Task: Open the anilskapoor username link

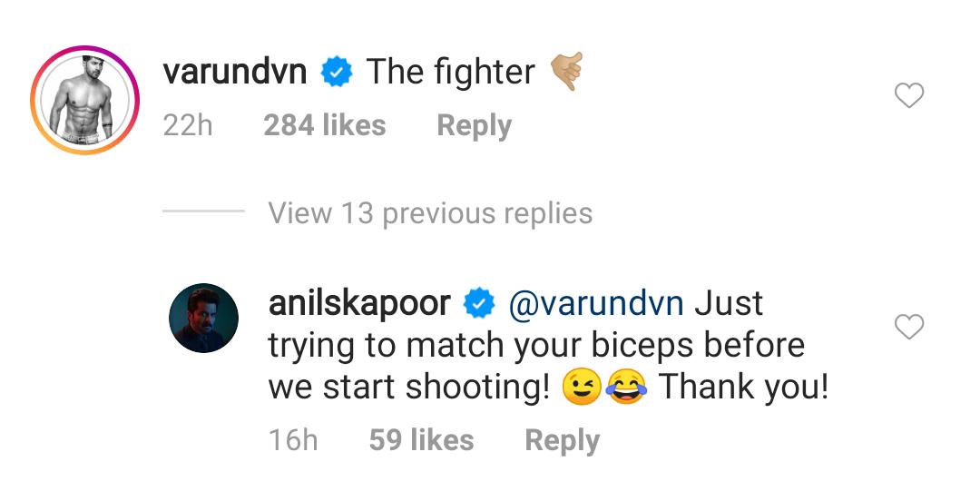Action: (x=359, y=303)
